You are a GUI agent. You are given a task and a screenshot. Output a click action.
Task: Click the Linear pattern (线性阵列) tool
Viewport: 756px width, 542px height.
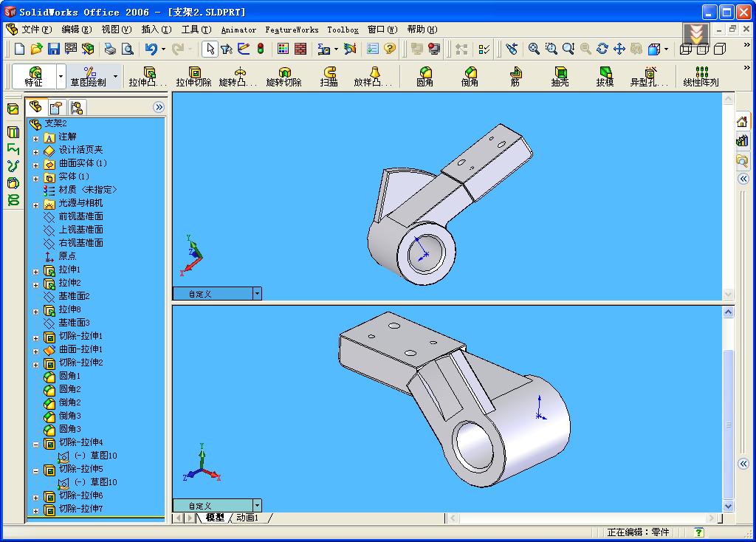701,77
